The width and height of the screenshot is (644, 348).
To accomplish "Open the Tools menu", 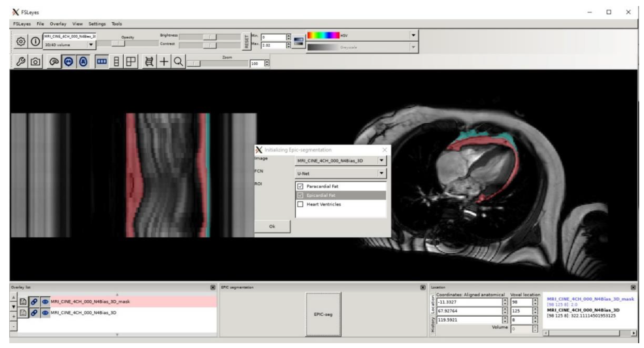I will pos(117,24).
